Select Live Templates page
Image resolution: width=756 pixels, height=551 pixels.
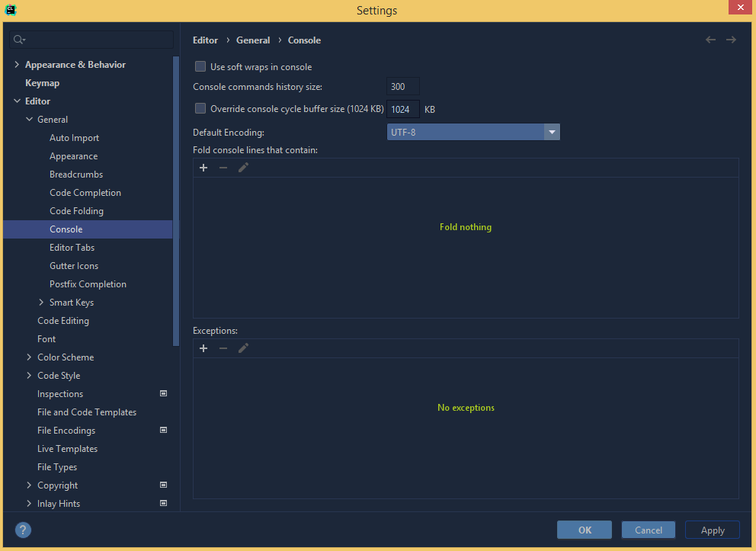(68, 449)
